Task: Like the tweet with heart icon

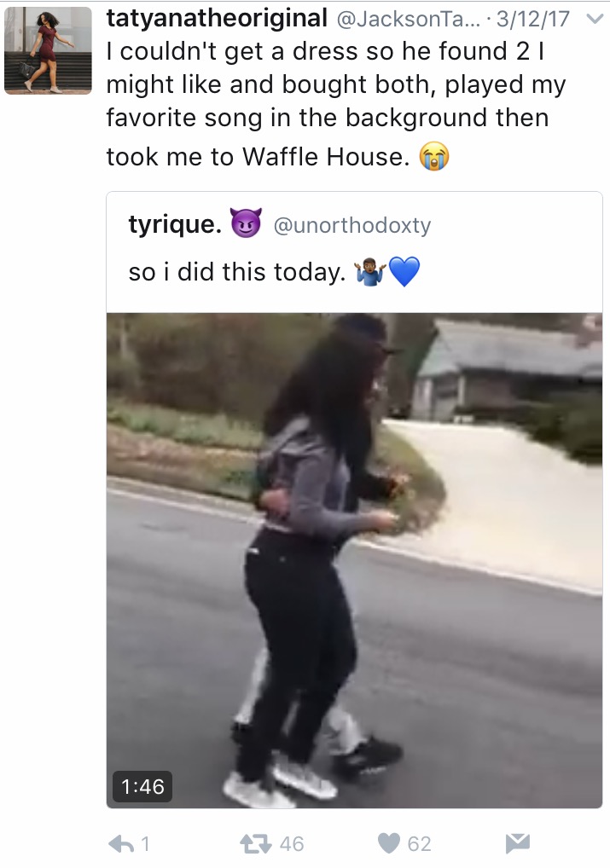Action: coord(389,843)
